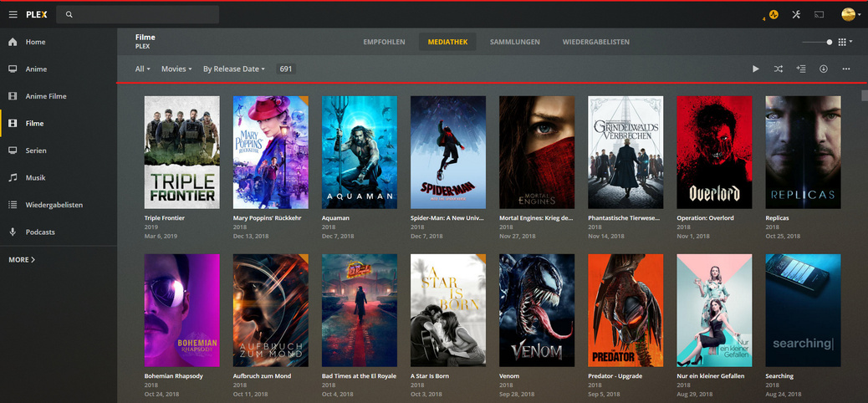Open the Aquaman poster
This screenshot has width=868, height=403.
(x=360, y=152)
